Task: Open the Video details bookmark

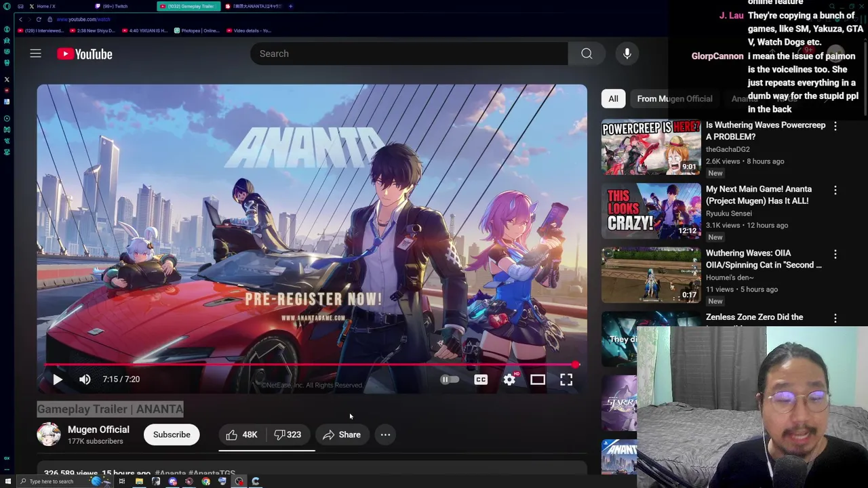Action: (249, 30)
